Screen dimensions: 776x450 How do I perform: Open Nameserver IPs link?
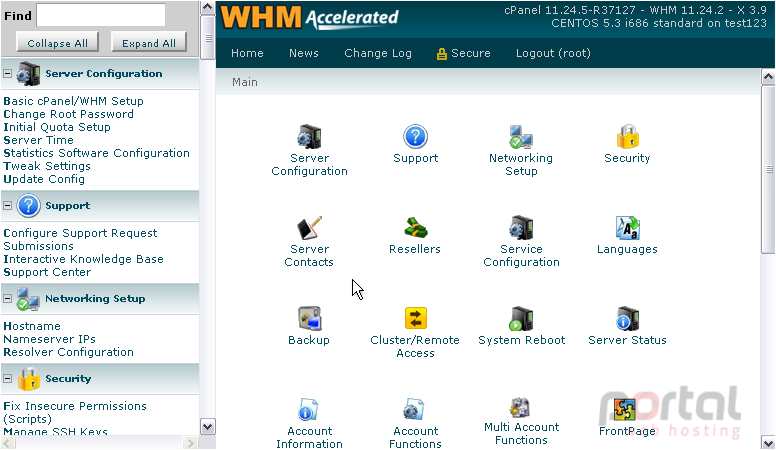coord(49,339)
